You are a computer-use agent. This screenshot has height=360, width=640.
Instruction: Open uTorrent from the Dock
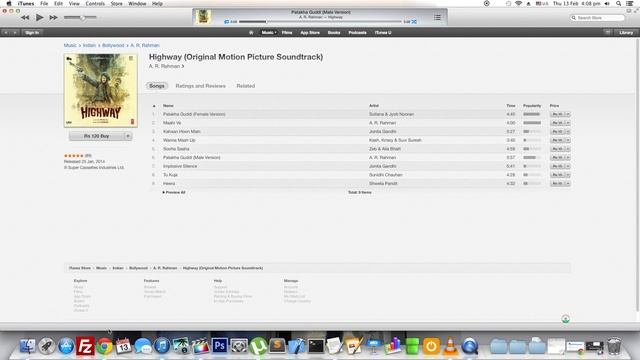258,346
